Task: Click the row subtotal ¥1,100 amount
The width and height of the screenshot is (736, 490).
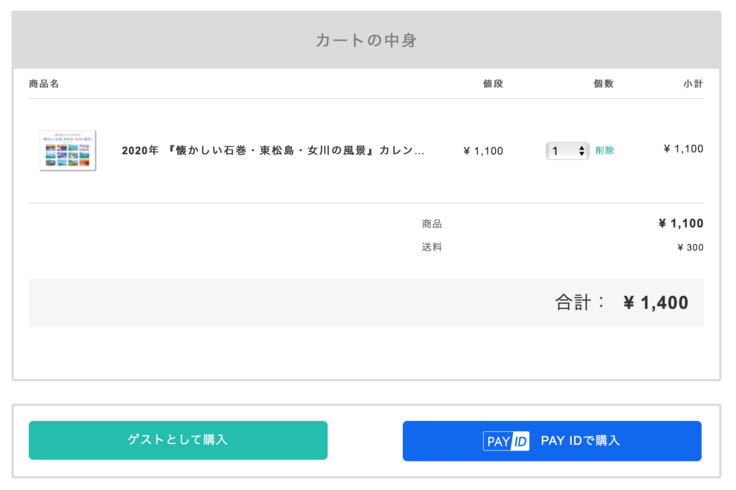Action: pyautogui.click(x=683, y=149)
